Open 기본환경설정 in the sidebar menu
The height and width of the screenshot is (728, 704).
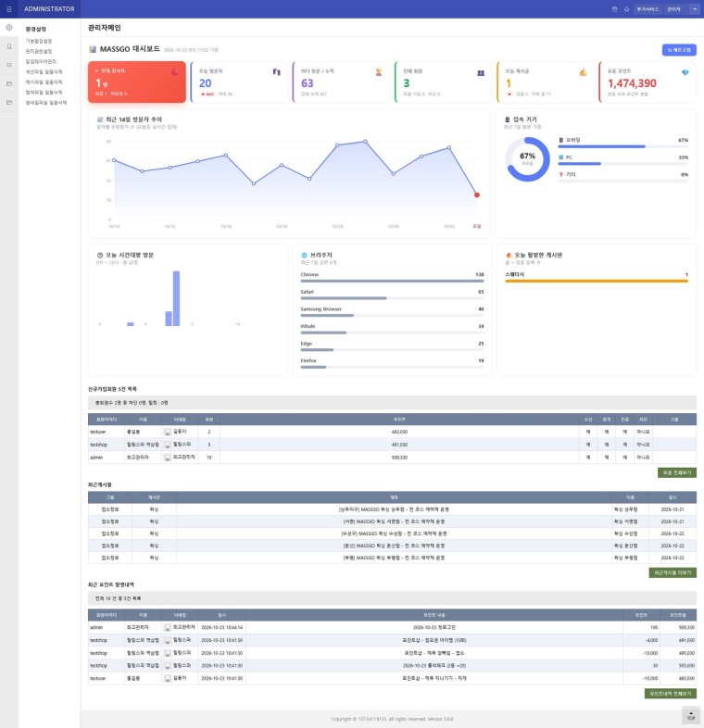(39, 41)
